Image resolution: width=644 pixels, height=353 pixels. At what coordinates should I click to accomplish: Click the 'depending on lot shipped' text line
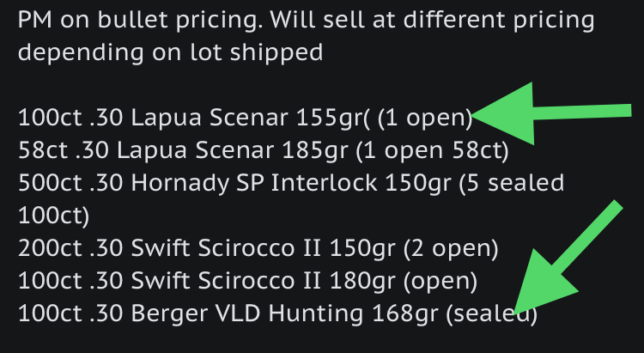coord(171,52)
